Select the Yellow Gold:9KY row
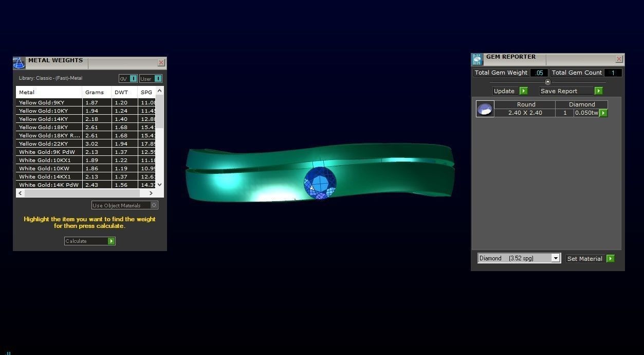 86,102
